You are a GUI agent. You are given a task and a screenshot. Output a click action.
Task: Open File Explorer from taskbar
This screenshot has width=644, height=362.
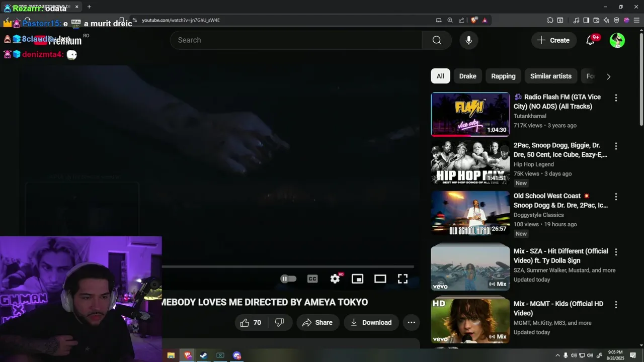click(x=171, y=355)
